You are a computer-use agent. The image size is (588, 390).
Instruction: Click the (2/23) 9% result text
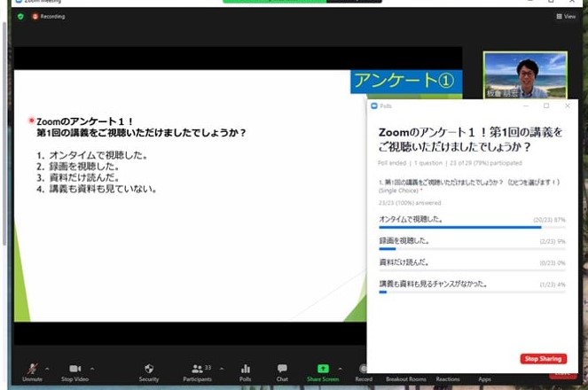coord(553,242)
